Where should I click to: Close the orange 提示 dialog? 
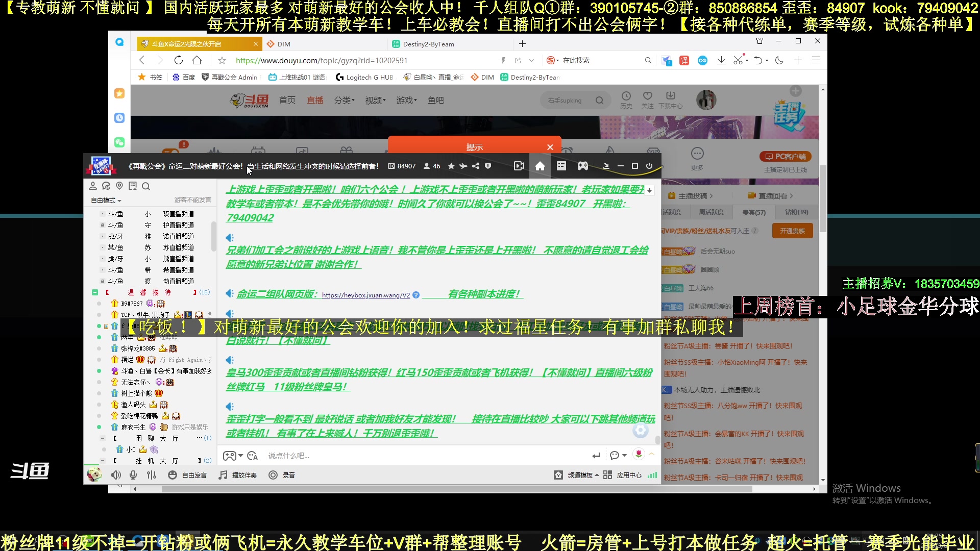[x=550, y=147]
